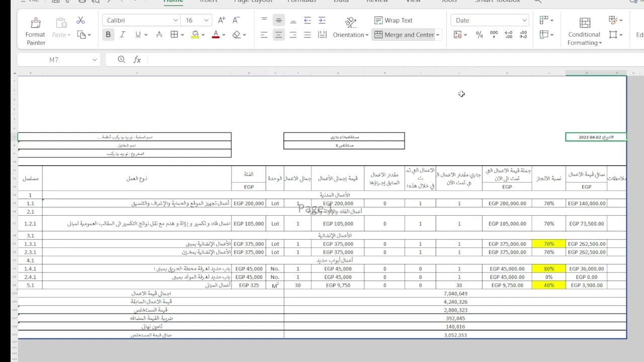
Task: Copy selection using the copy icon
Action: (x=82, y=35)
